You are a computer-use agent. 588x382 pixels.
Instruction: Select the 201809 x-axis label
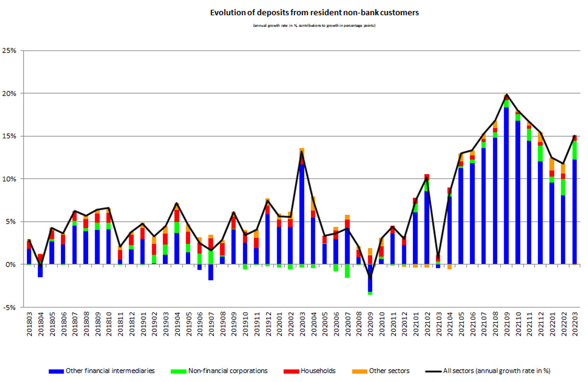point(98,324)
